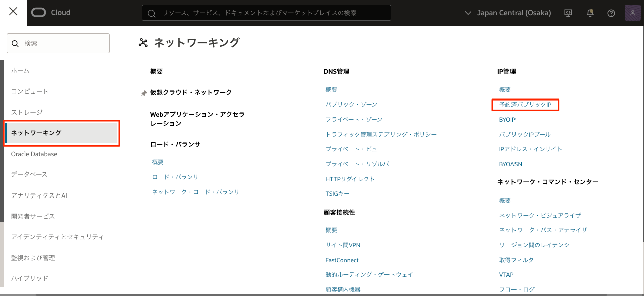Open BYOIP
Viewport: 644px width, 296px height.
tap(507, 120)
